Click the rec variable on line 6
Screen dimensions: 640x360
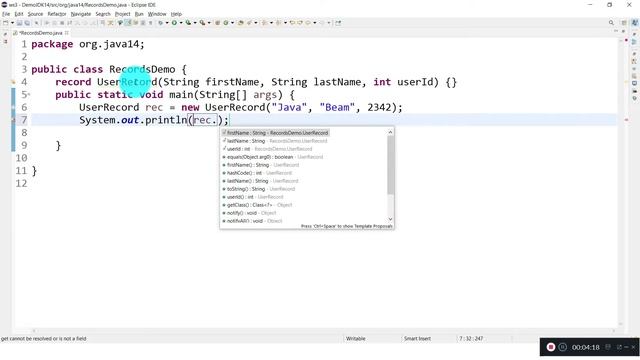point(154,108)
